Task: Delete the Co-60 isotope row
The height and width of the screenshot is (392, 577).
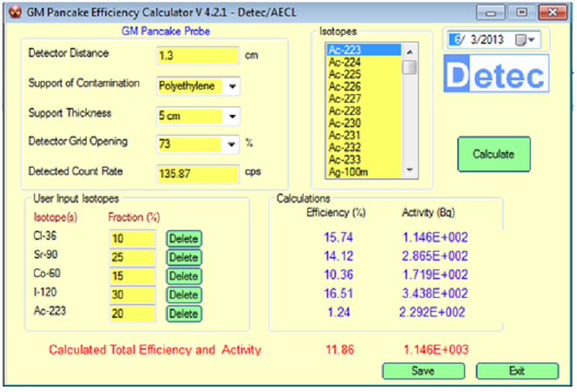Action: pyautogui.click(x=184, y=276)
